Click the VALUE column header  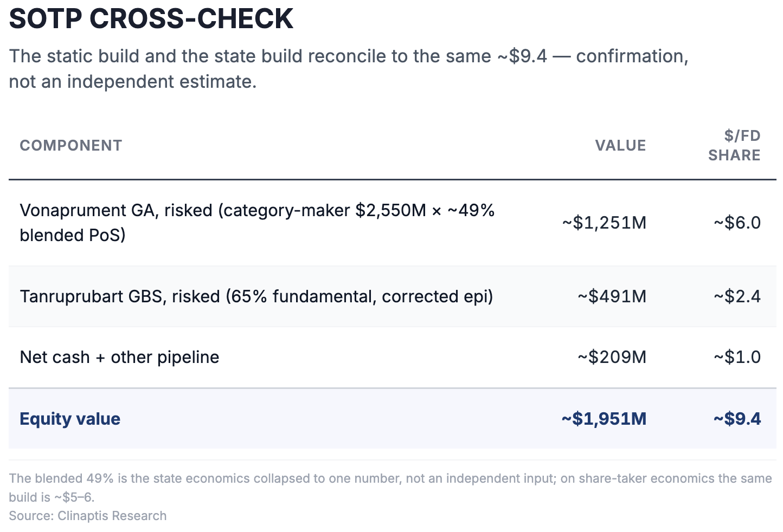coord(620,146)
